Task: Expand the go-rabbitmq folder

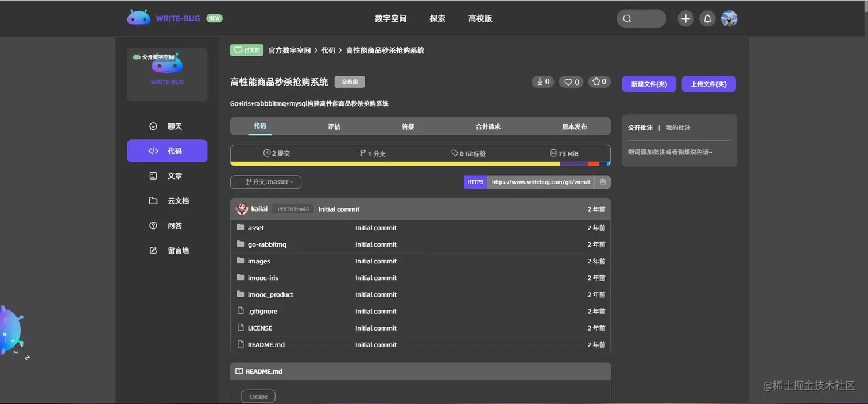Action: pyautogui.click(x=268, y=244)
